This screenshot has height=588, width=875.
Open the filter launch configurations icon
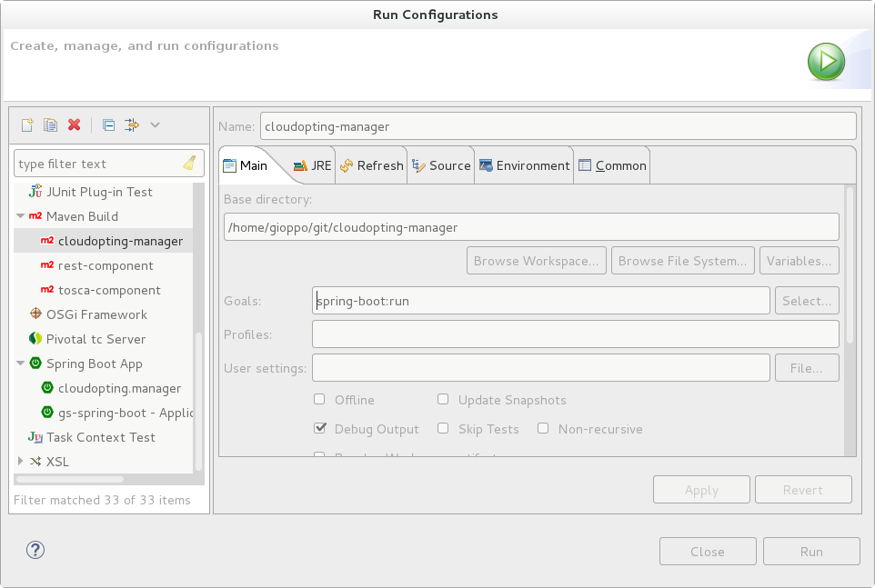[132, 125]
